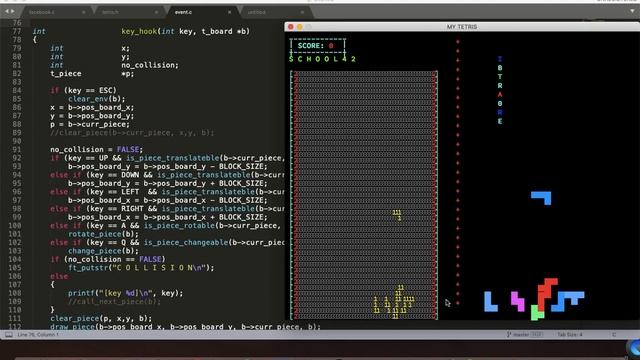640x360 pixels.
Task: Open the untitled tab
Action: [257, 12]
